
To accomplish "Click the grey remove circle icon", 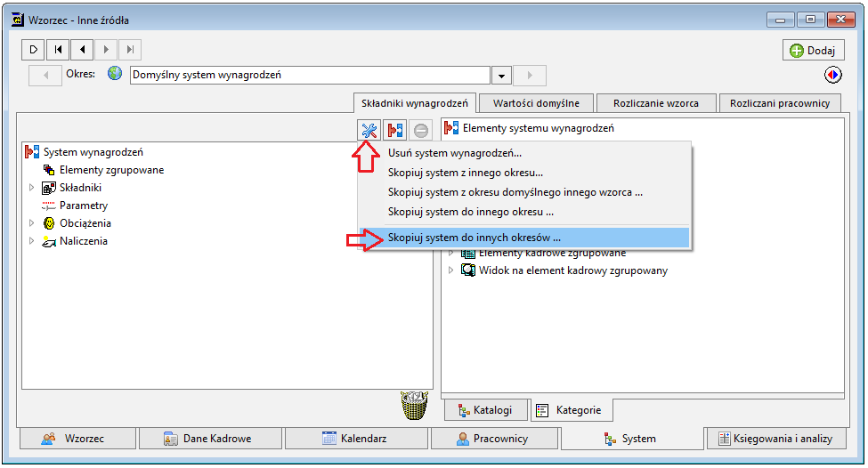I will coord(421,131).
